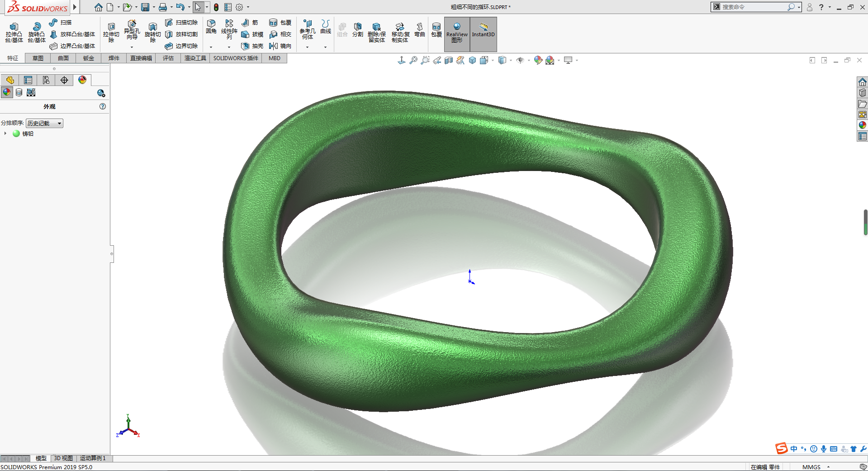
Task: Open the Apply Scene dropdown arrow
Action: (559, 60)
